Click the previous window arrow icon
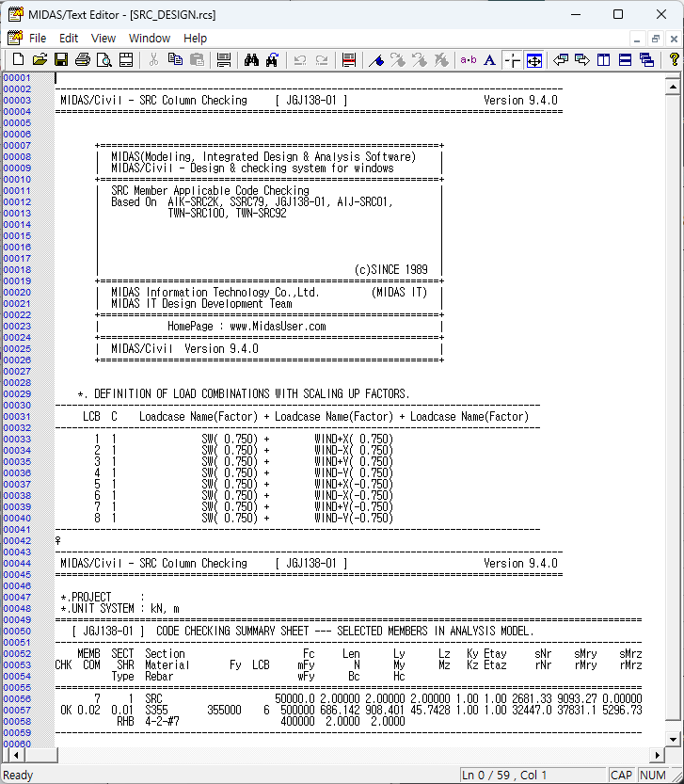The width and height of the screenshot is (684, 784). 561,60
